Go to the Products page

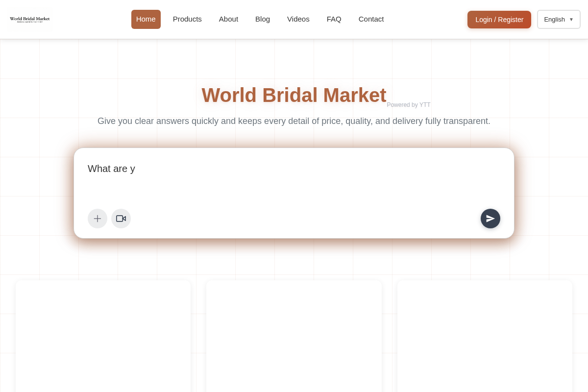(187, 19)
